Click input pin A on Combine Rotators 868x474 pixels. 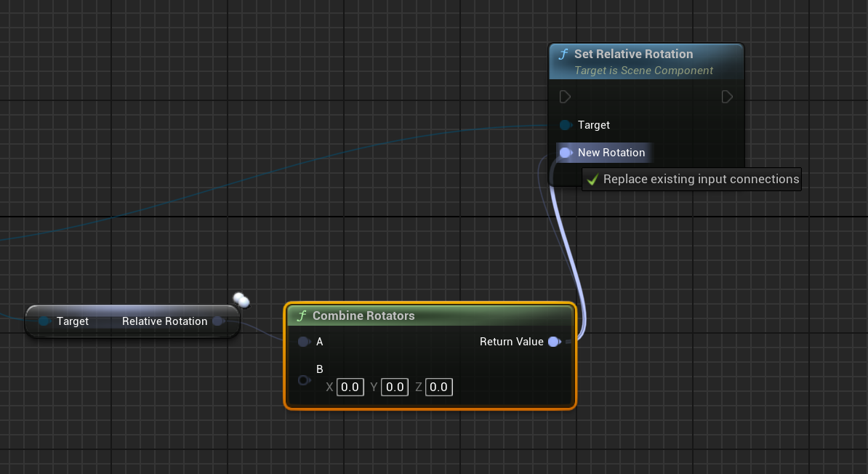(x=304, y=342)
